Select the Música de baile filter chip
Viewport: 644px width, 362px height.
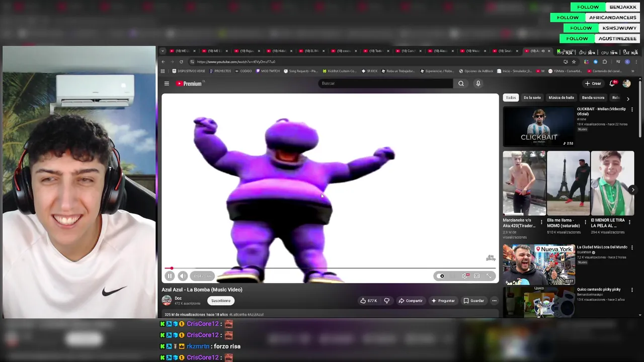(x=561, y=98)
